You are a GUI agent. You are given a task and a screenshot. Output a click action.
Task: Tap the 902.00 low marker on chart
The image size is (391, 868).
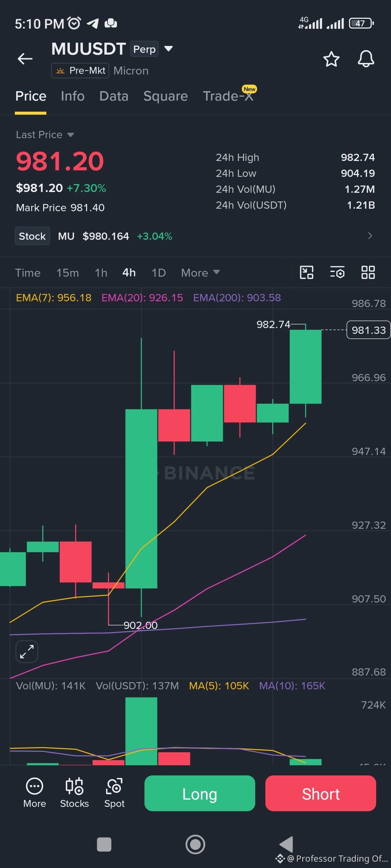(140, 625)
